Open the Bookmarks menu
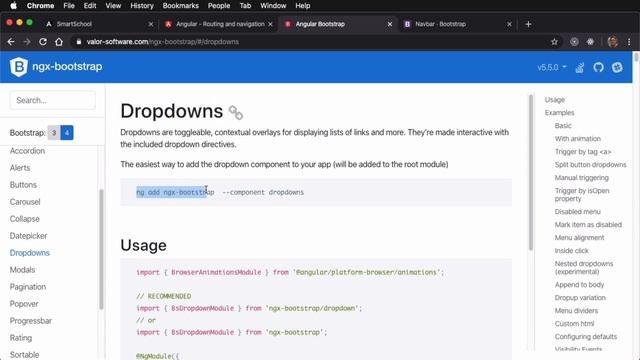Viewport: 640px width, 360px height. [x=180, y=6]
